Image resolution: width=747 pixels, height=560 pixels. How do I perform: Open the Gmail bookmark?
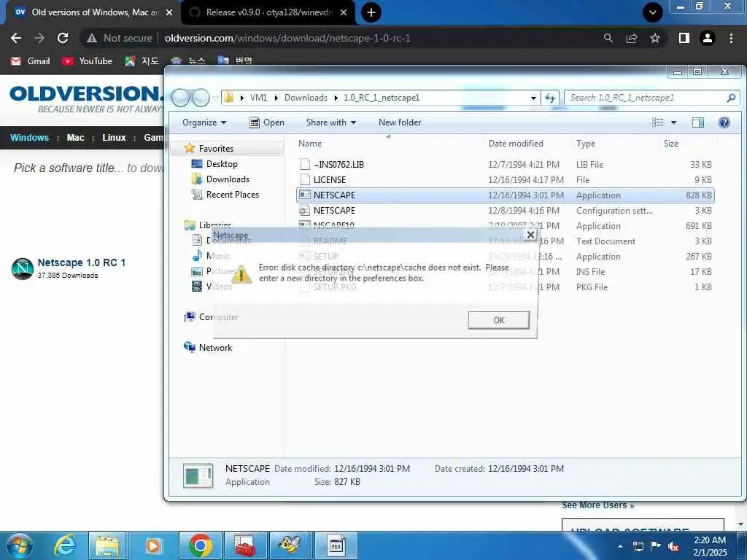click(x=31, y=61)
